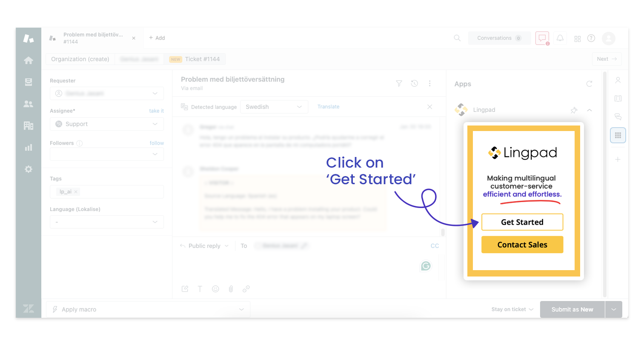Viewport: 644px width, 345px height.
Task: Click the Get Started button
Action: [522, 222]
